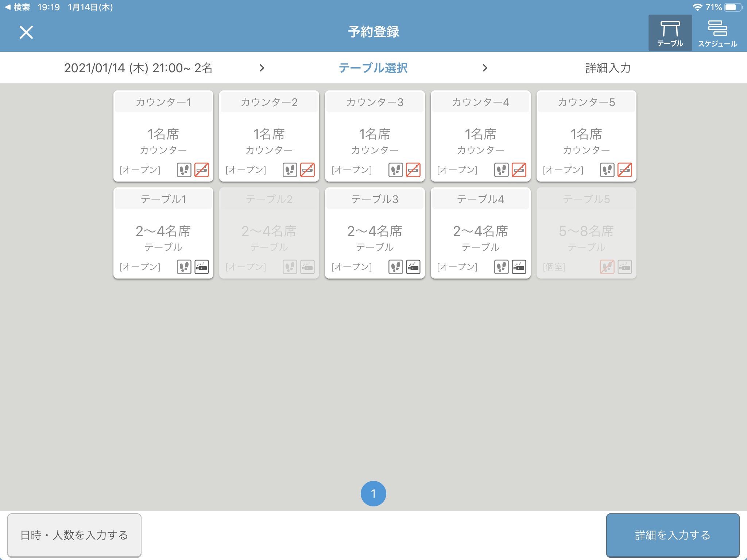Click chevron after テーブル選択 step

click(485, 68)
